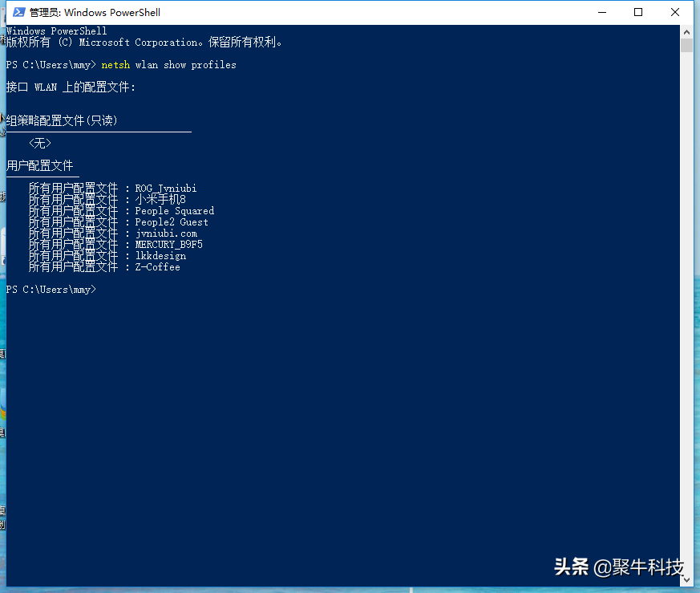This screenshot has width=700, height=593.
Task: Click the last PS C:\Users\mmy> prompt
Action: tap(51, 290)
